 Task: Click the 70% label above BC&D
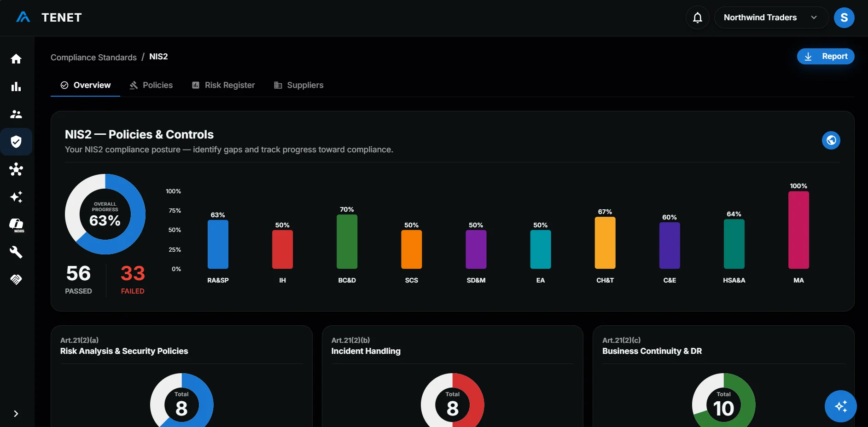coord(347,209)
